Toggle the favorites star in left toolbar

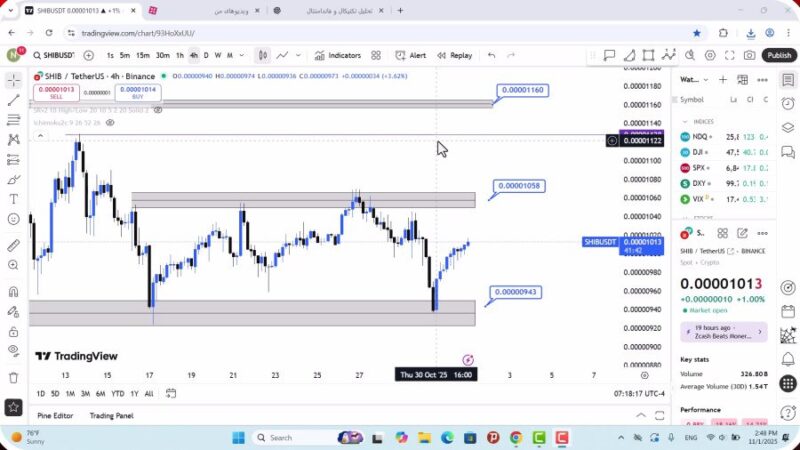coord(13,407)
